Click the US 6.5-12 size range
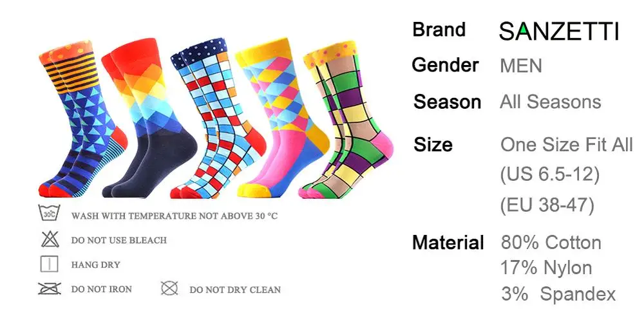This screenshot has height=316, width=644. pos(550,174)
